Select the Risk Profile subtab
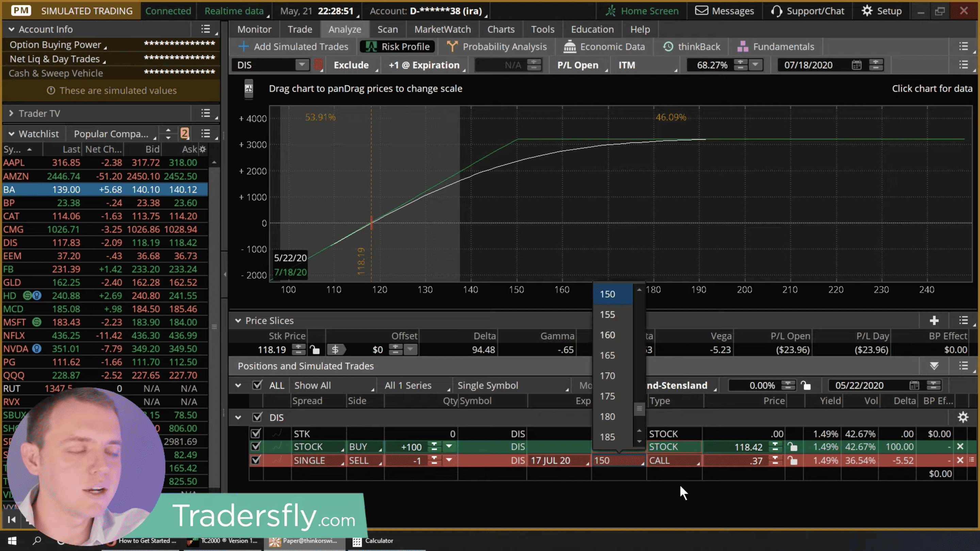The width and height of the screenshot is (980, 551). pos(397,47)
